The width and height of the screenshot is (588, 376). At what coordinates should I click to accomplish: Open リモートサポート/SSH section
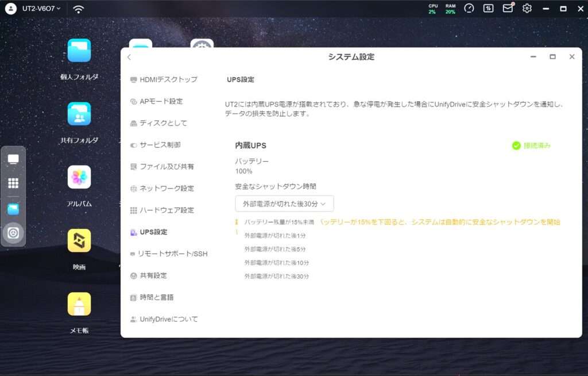169,254
